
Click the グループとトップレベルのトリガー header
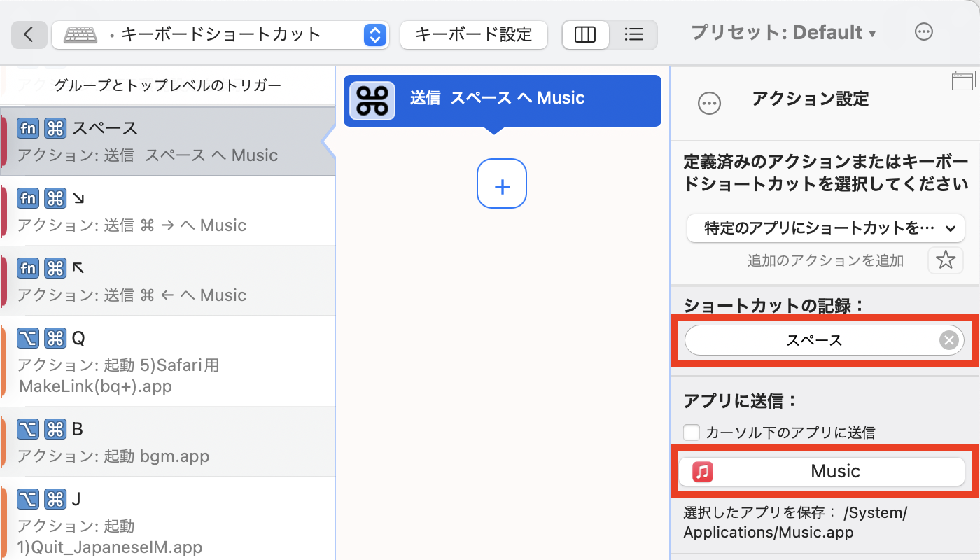pos(168,85)
